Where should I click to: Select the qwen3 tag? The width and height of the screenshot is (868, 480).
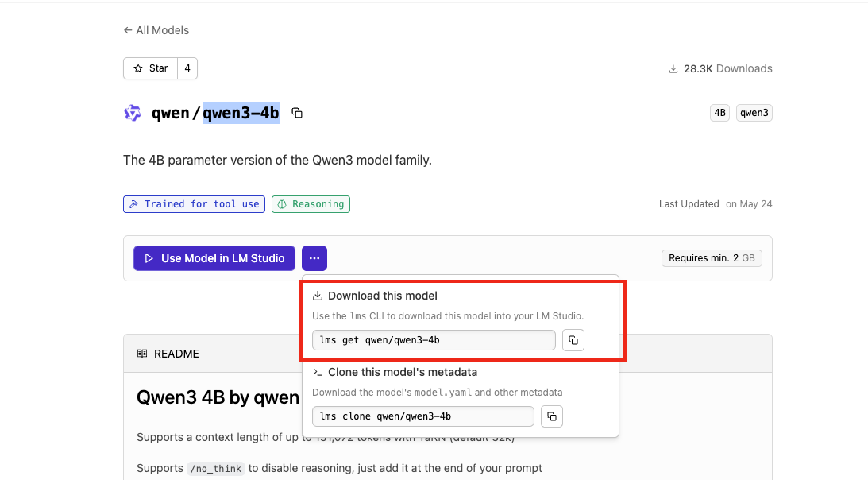click(754, 113)
